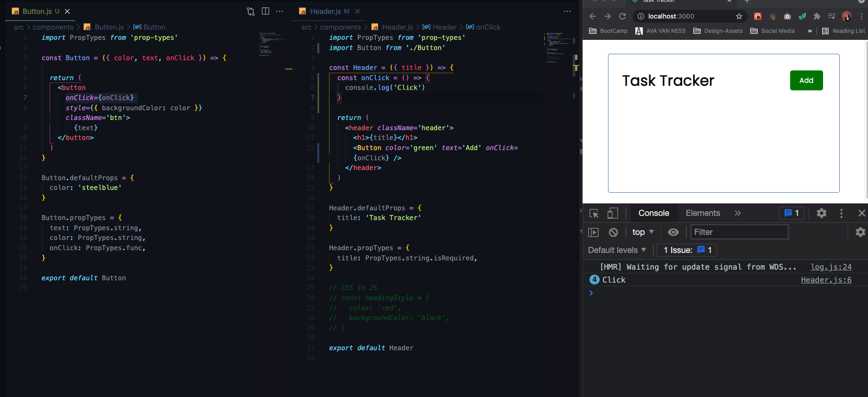Viewport: 868px width, 397px height.
Task: Click the '1 Issue' button in console
Action: (x=687, y=250)
